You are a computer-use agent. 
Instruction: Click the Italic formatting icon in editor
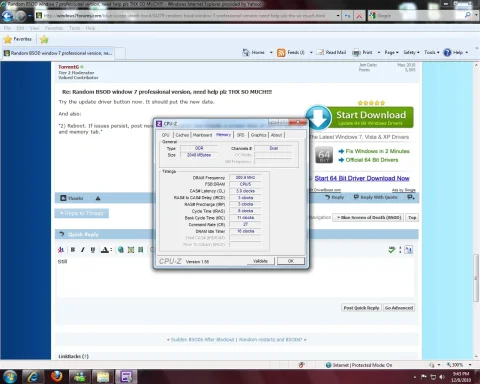[x=83, y=250]
